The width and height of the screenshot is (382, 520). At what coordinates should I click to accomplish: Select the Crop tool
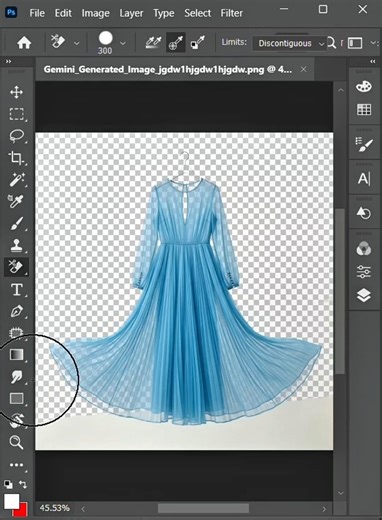(x=16, y=158)
